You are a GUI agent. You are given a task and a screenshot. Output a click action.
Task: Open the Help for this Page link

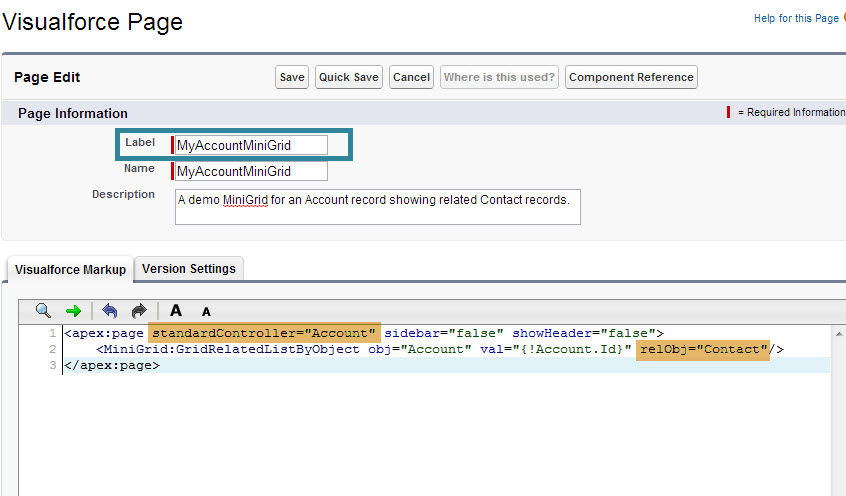(x=796, y=18)
